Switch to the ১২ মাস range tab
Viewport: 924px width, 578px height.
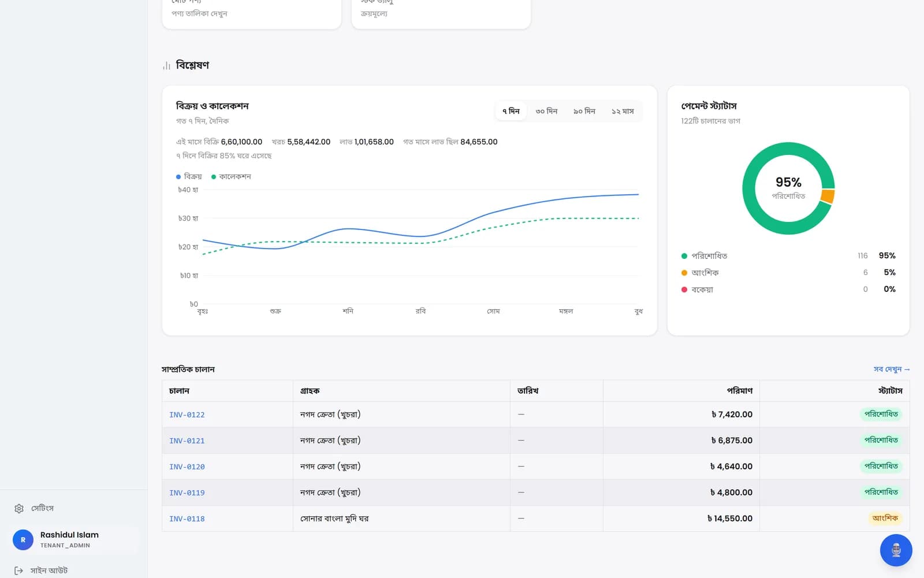(x=623, y=111)
